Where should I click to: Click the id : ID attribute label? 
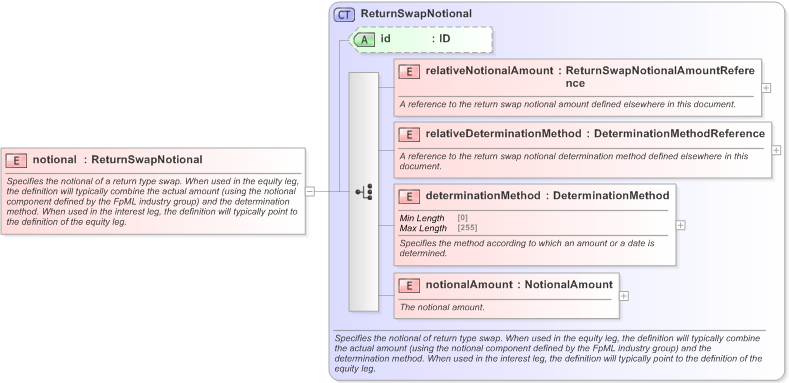click(415, 38)
